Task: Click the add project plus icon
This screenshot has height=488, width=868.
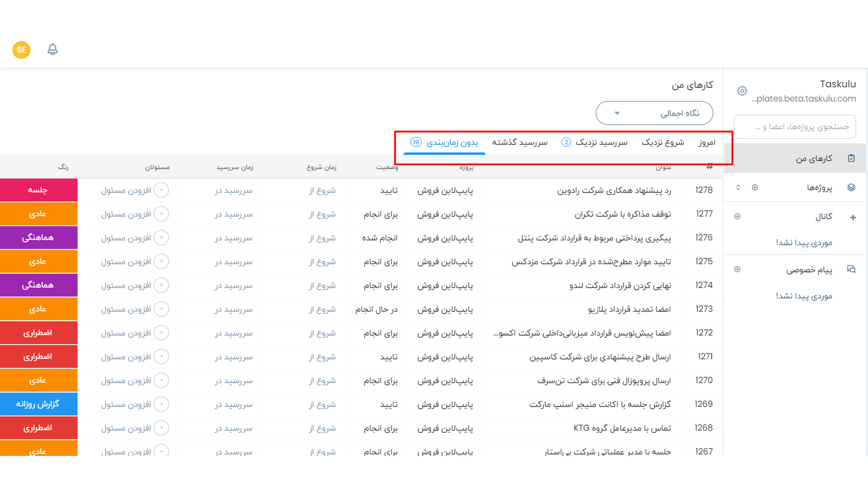Action: (755, 188)
